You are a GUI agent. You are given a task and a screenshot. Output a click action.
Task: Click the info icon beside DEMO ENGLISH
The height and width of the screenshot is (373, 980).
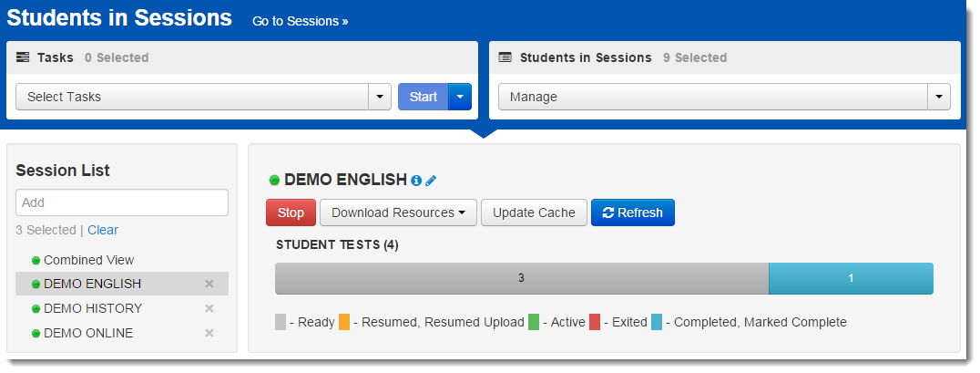(416, 181)
